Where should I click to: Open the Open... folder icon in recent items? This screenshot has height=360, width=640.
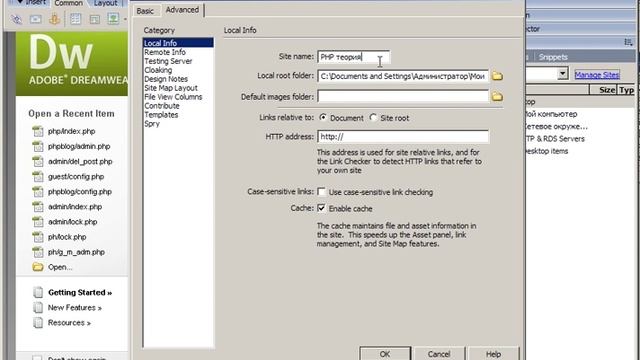coord(38,267)
